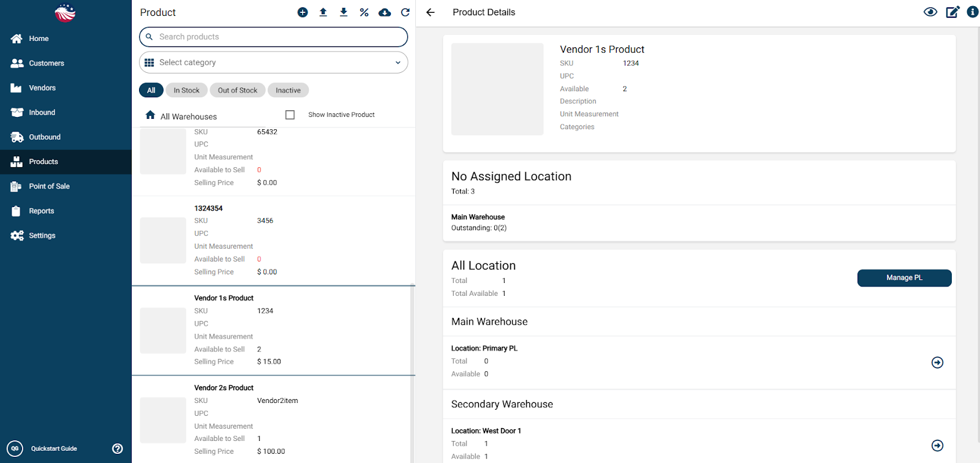Open the Quickstart Guide link
Viewport: 980px width, 463px height.
point(54,448)
